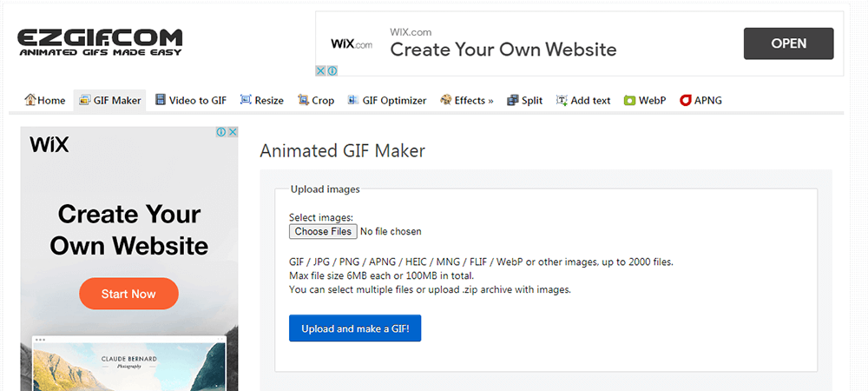The width and height of the screenshot is (868, 391).
Task: Click the Home house icon
Action: pos(30,100)
